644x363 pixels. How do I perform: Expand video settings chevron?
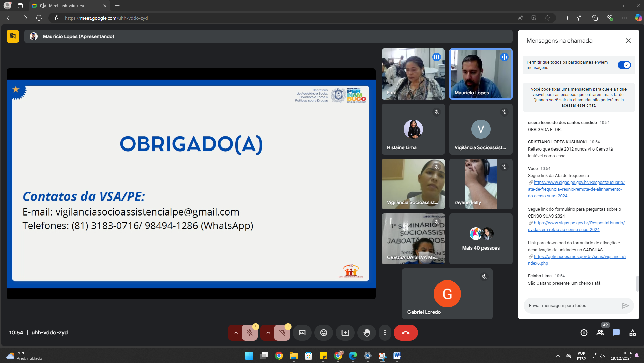pyautogui.click(x=268, y=333)
